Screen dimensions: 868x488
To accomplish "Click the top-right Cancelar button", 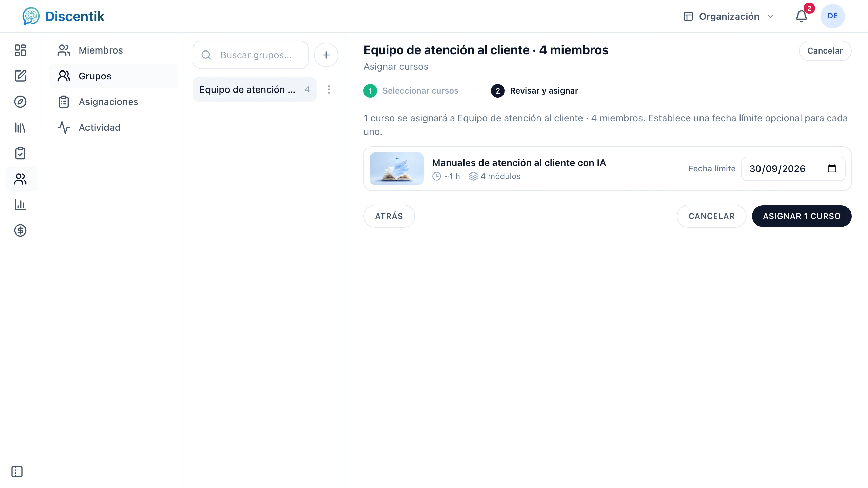I will (x=825, y=51).
